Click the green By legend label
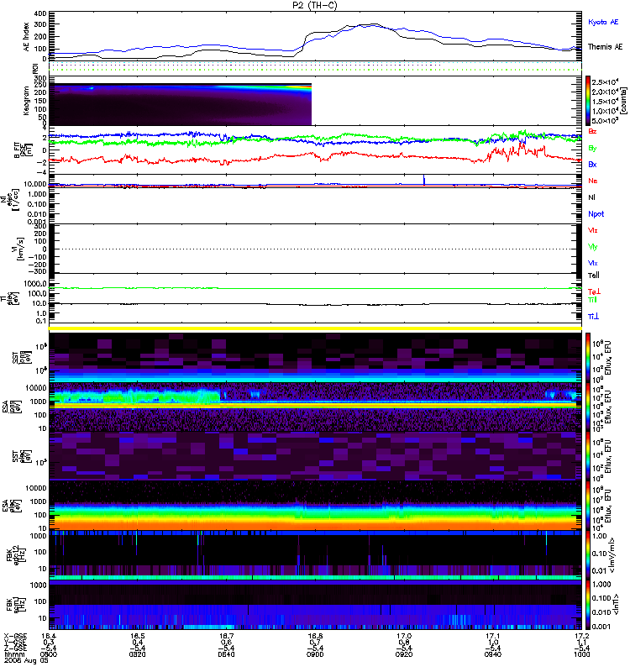The height and width of the screenshot is (672, 630). (592, 149)
